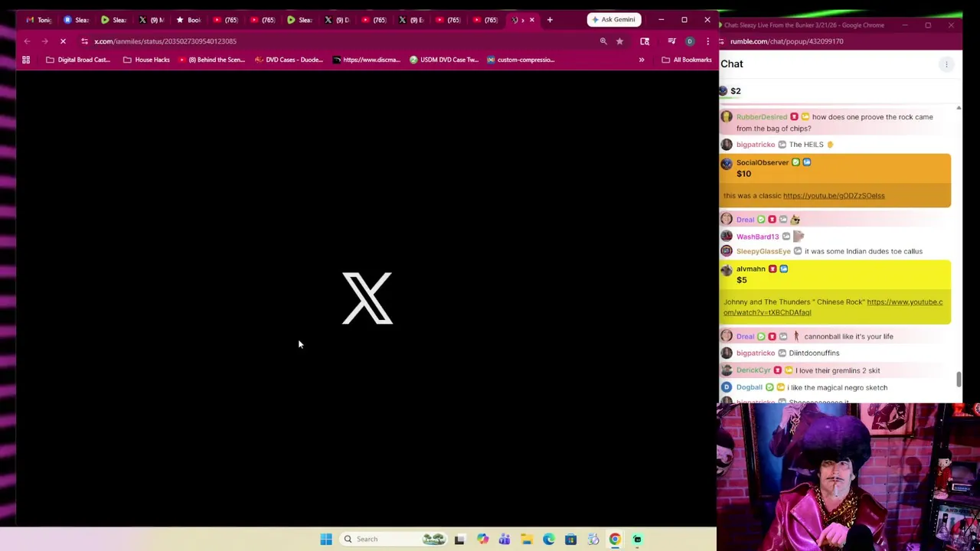Open the DVD Cases - Duode bookmark
Viewport: 980px width, 551px height.
pos(289,60)
